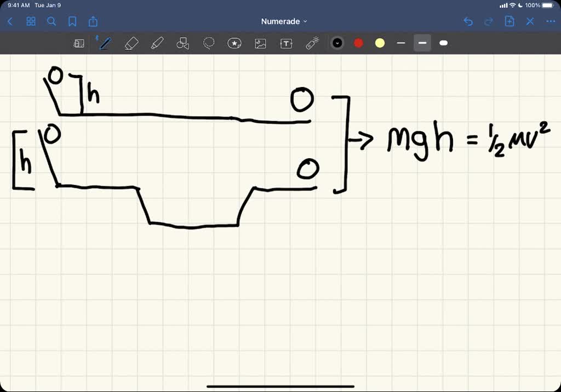The width and height of the screenshot is (561, 392).
Task: Select the medium stroke width
Action: point(422,43)
